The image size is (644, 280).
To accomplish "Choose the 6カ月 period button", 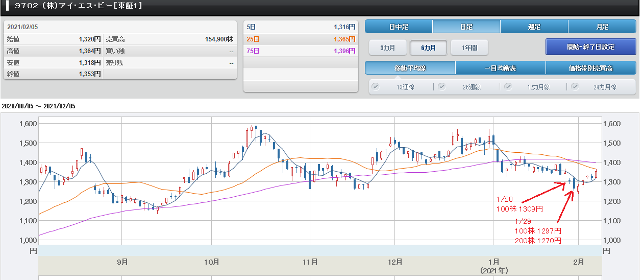I will [429, 48].
